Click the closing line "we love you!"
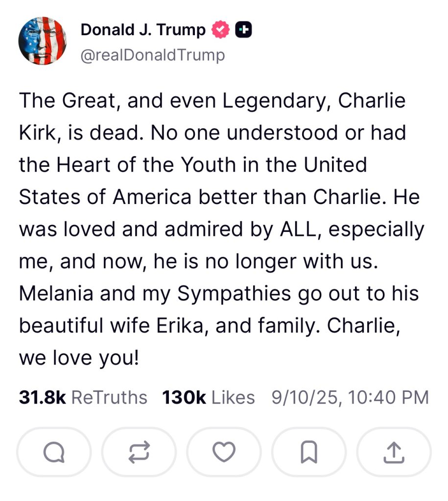The image size is (448, 501). 79,358
